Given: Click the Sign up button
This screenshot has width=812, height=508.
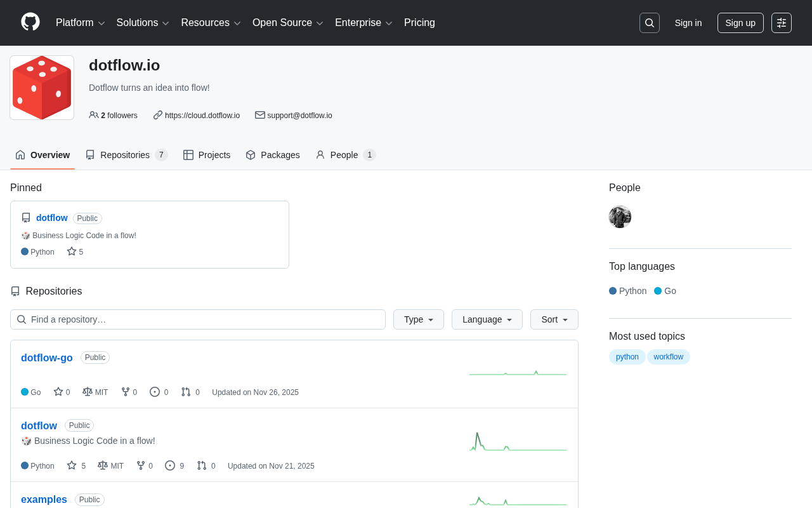Looking at the screenshot, I should pyautogui.click(x=740, y=23).
